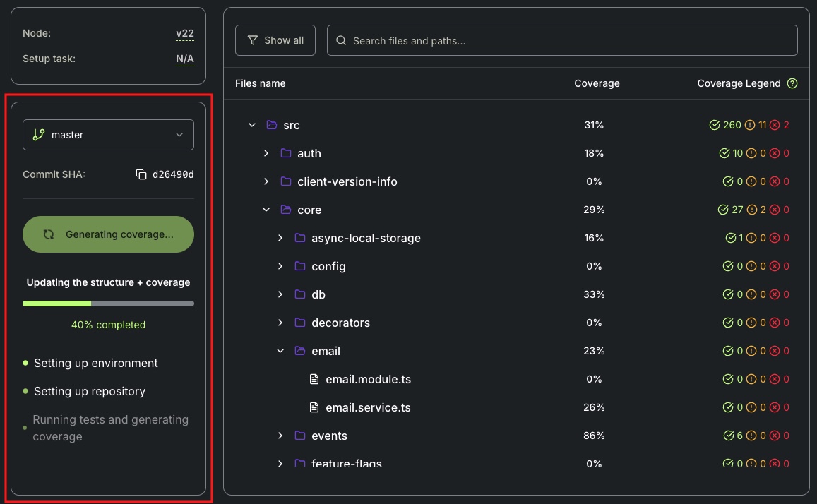Viewport: 817px width, 504px height.
Task: Click the async-local-storage folder icon
Action: (299, 238)
